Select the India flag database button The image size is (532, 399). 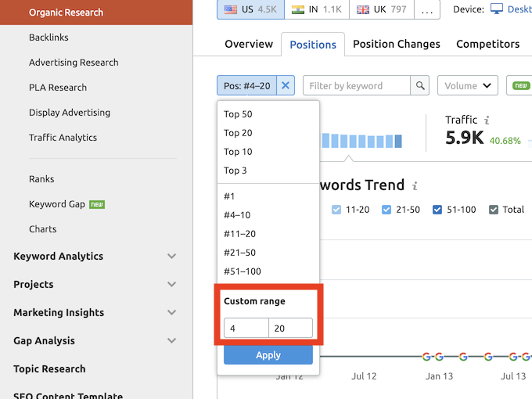tap(316, 9)
